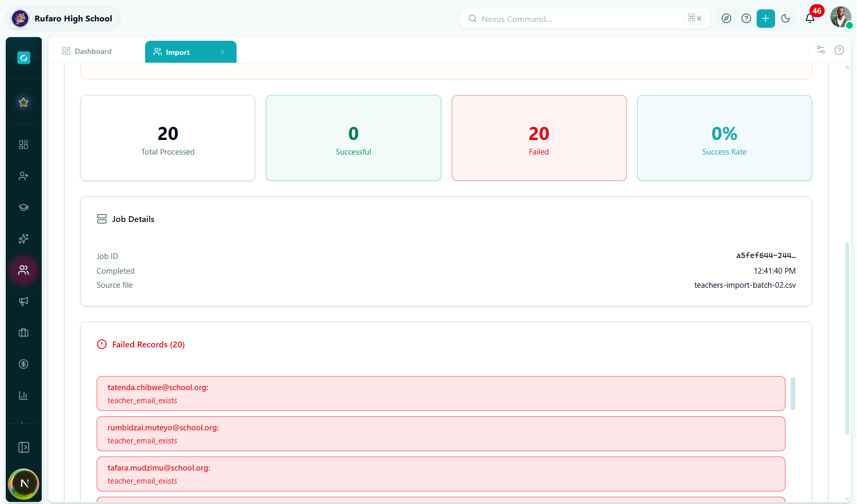Open the dollar finance icon in sidebar
The height and width of the screenshot is (504, 857).
click(x=24, y=364)
